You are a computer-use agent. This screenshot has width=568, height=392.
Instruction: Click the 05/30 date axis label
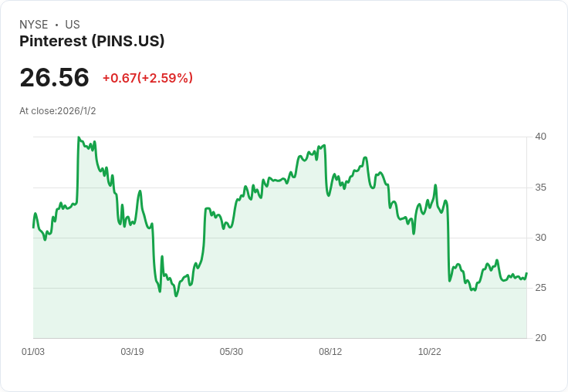point(232,352)
